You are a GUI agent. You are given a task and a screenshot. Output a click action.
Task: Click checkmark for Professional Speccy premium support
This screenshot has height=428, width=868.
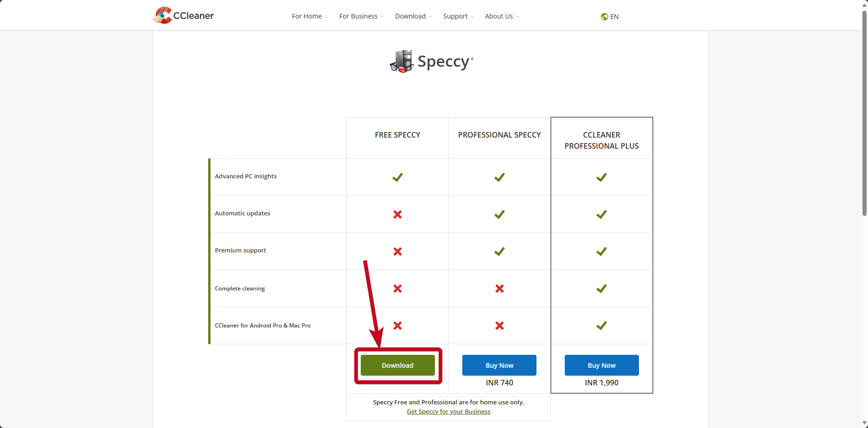(499, 252)
